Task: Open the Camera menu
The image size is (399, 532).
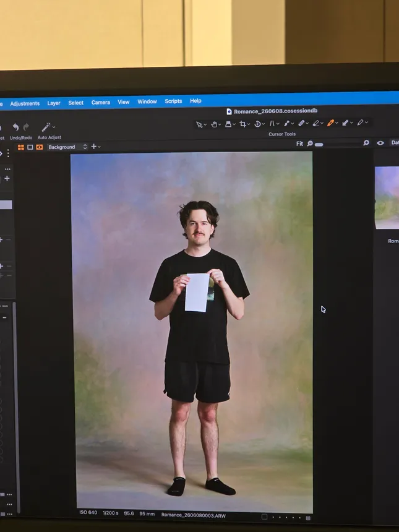Action: point(100,102)
